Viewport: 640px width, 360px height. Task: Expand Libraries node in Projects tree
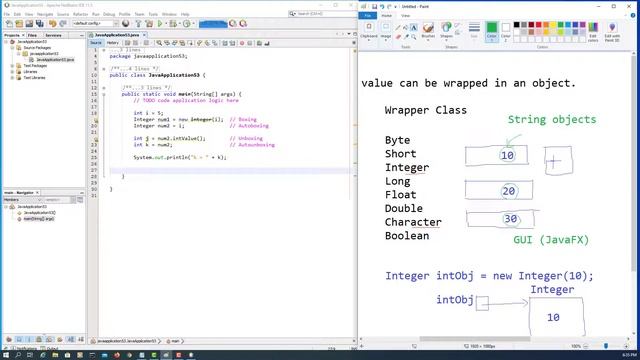pyautogui.click(x=12, y=72)
